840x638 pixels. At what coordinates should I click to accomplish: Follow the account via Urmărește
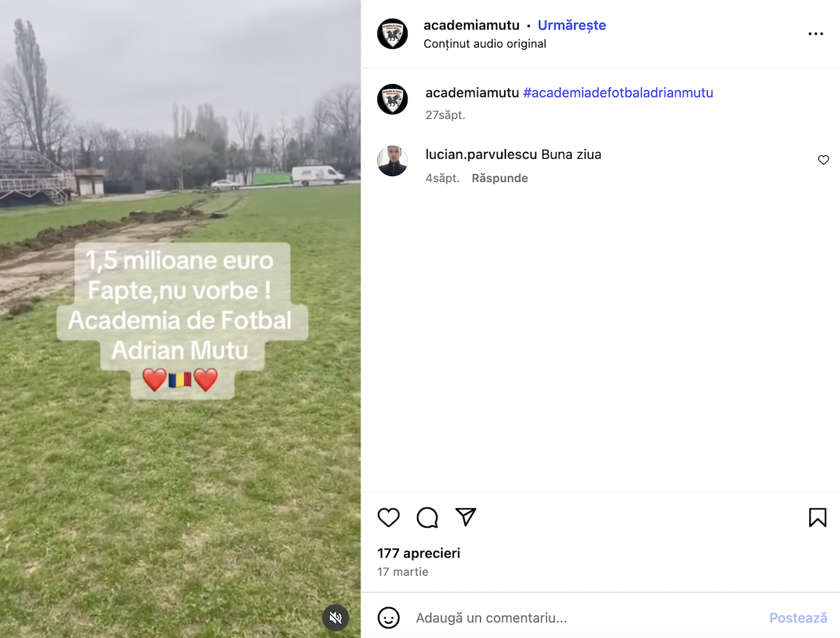click(572, 25)
